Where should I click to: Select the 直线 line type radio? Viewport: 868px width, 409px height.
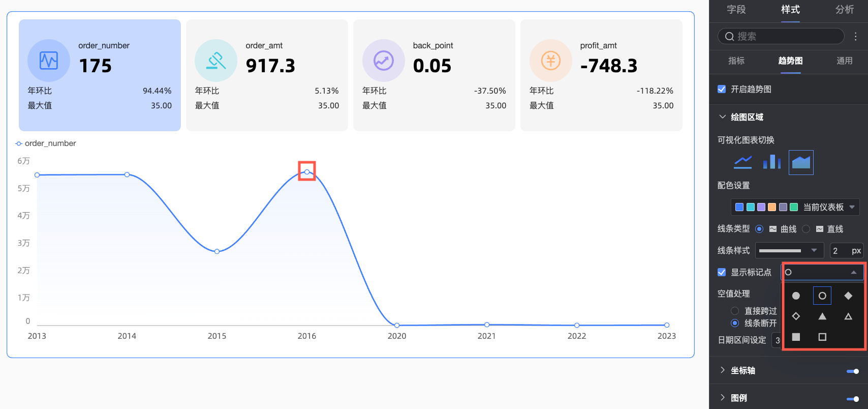click(x=806, y=229)
